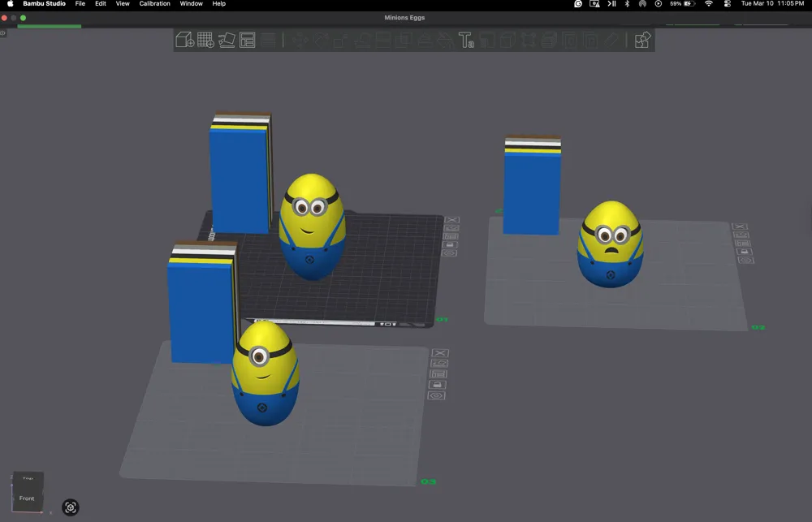Viewport: 812px width, 522px height.
Task: Toggle the lock on plate 01
Action: pos(450,245)
